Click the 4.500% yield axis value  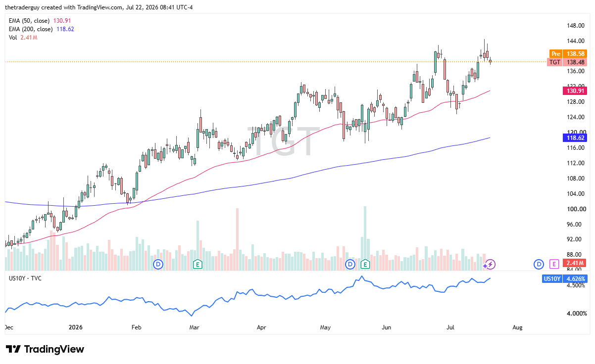pyautogui.click(x=576, y=285)
